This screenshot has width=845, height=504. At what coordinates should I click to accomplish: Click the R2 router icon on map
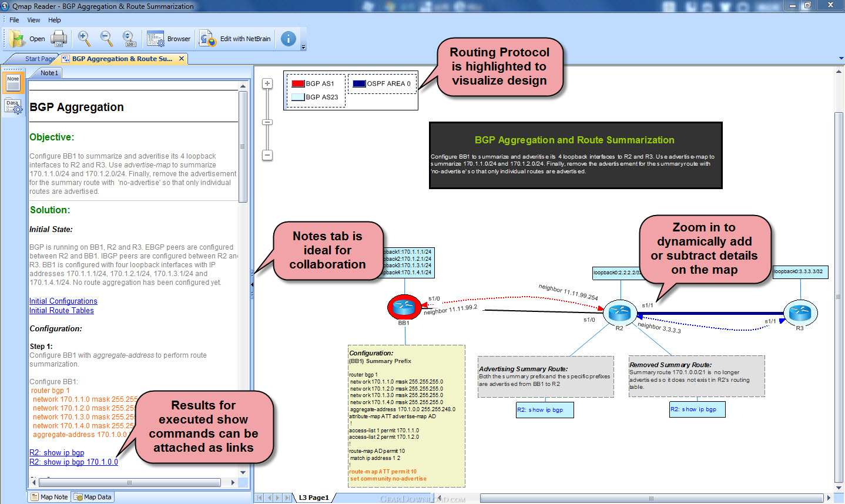click(x=619, y=312)
